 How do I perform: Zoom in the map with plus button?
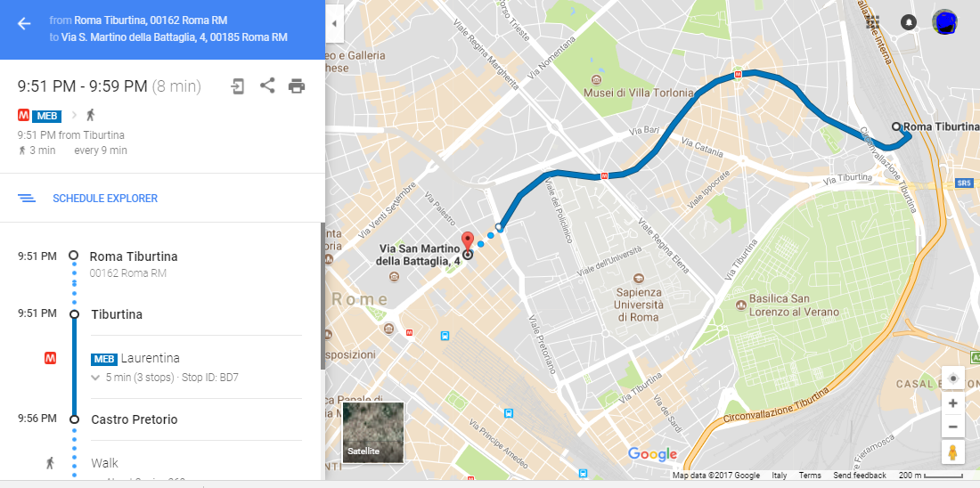point(952,403)
